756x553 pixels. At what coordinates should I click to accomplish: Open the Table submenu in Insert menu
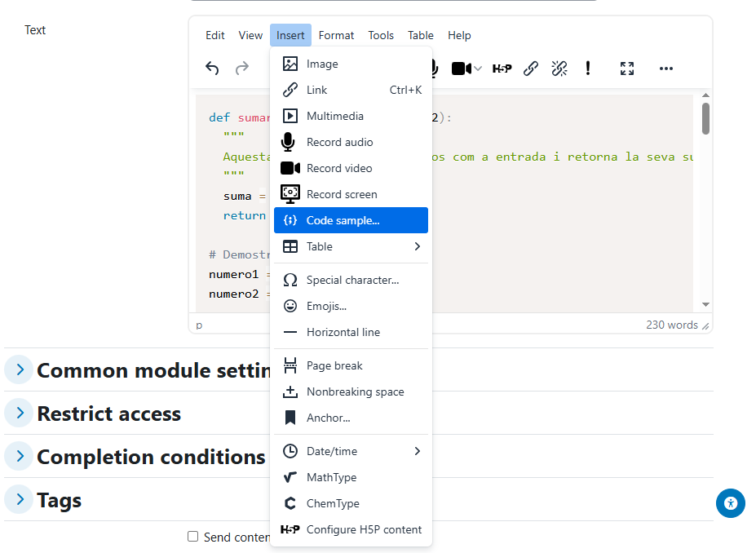click(x=351, y=246)
